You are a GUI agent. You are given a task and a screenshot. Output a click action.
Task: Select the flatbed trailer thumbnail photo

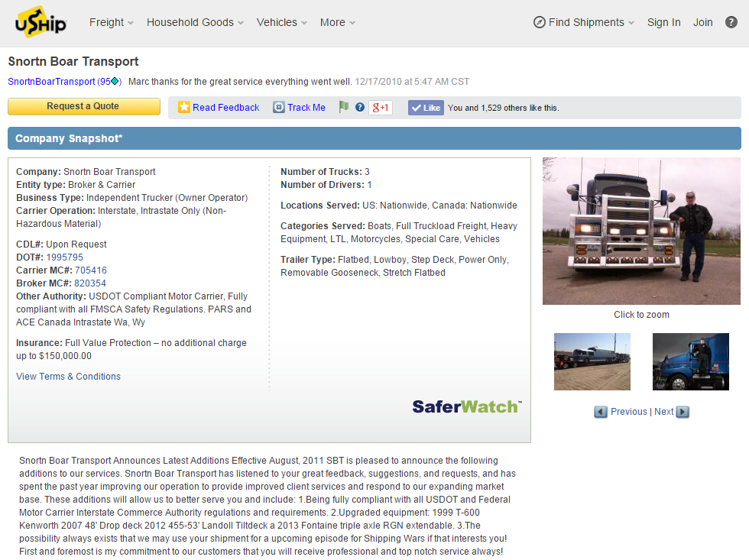(592, 361)
